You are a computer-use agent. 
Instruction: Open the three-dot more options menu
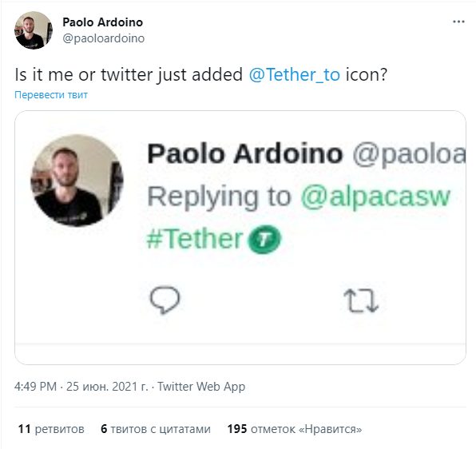[x=458, y=22]
